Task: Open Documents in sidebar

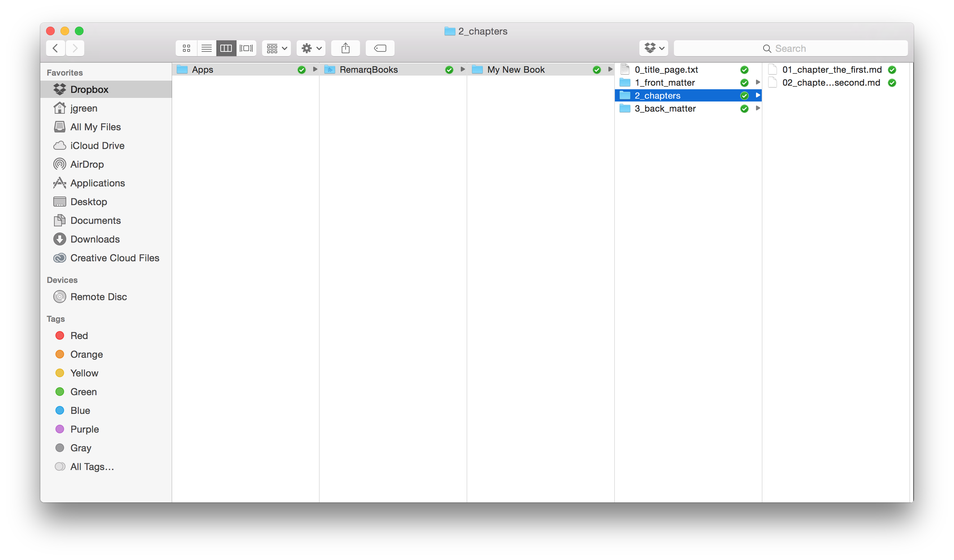Action: 106,221
